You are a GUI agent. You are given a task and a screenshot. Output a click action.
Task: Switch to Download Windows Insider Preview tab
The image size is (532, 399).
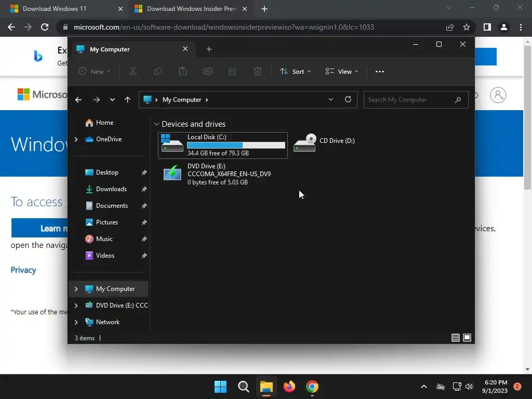coord(192,9)
